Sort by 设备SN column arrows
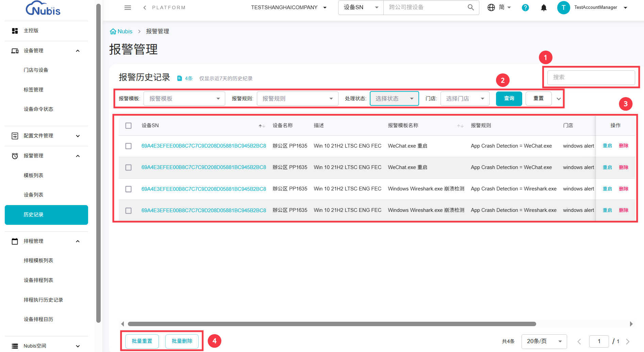The width and height of the screenshot is (644, 352). [x=262, y=126]
